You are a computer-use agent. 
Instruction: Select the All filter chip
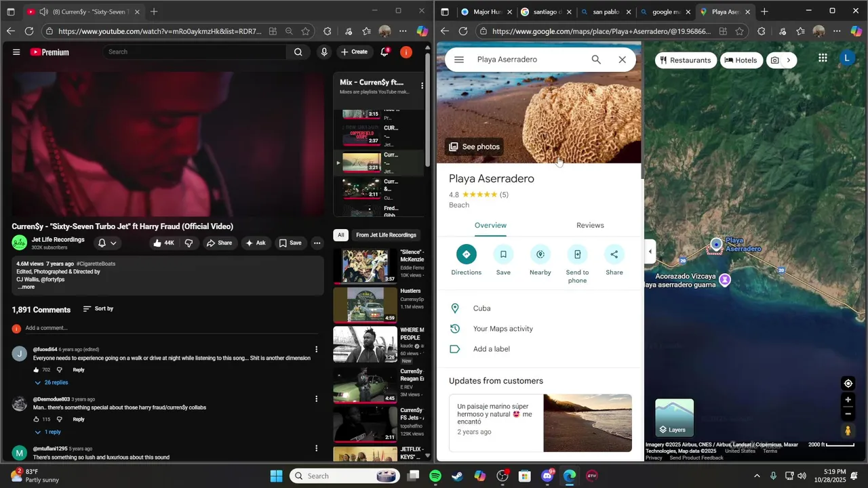click(x=341, y=235)
